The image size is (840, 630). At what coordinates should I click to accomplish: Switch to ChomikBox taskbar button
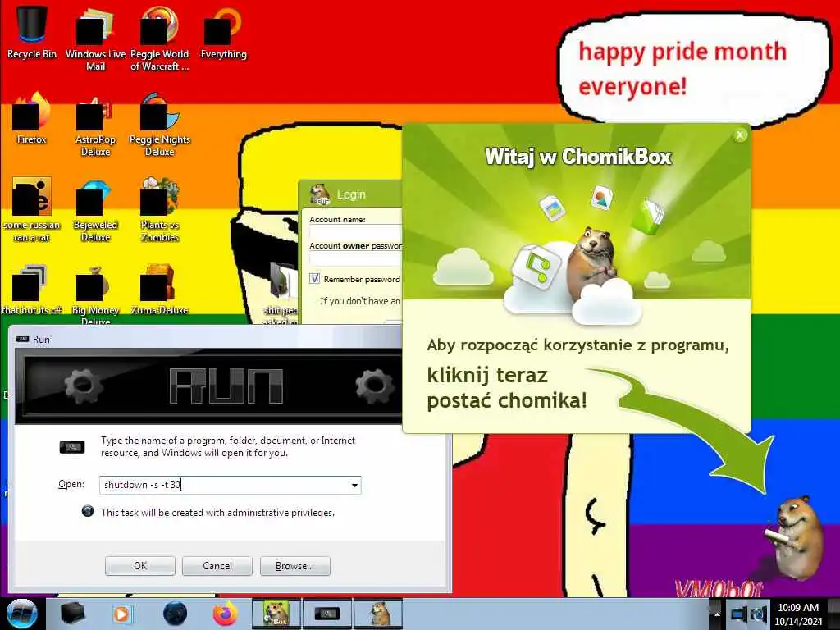tap(276, 614)
